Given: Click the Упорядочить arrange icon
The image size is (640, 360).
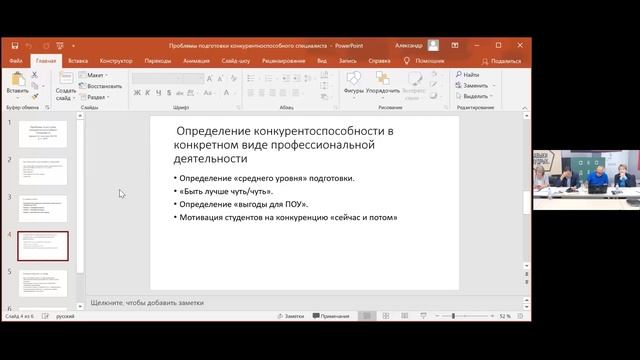Looking at the screenshot, I should (382, 78).
